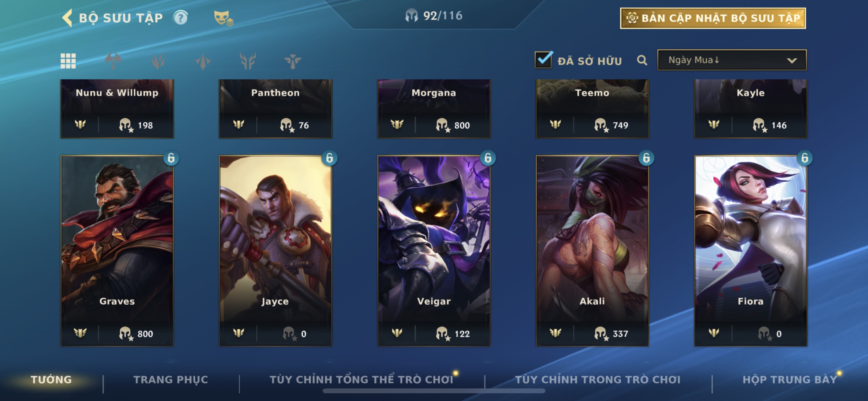Viewport: 868px width, 401px height.
Task: Expand the Ngày Mua sort dropdown
Action: 732,60
